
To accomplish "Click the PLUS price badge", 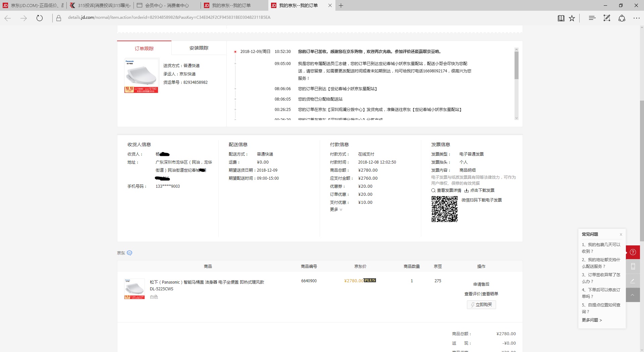I will pyautogui.click(x=370, y=280).
